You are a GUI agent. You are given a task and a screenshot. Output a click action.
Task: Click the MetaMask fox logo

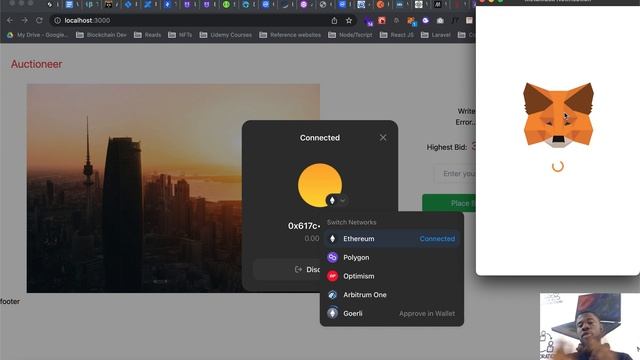558,115
